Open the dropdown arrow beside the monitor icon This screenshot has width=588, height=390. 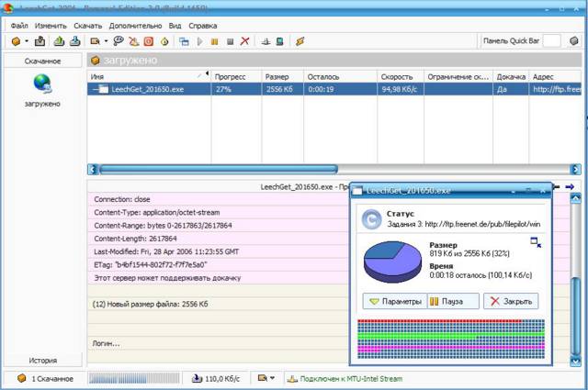pyautogui.click(x=107, y=41)
